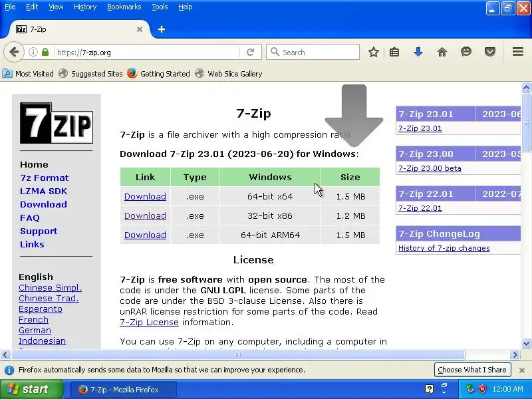Screen dimensions: 532x399
Task: Open the LZMA SDK page
Action: (43, 191)
